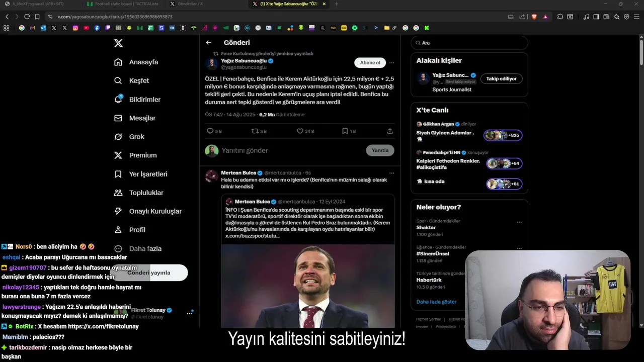
Task: Open the Habertürk trend
Action: (429, 280)
